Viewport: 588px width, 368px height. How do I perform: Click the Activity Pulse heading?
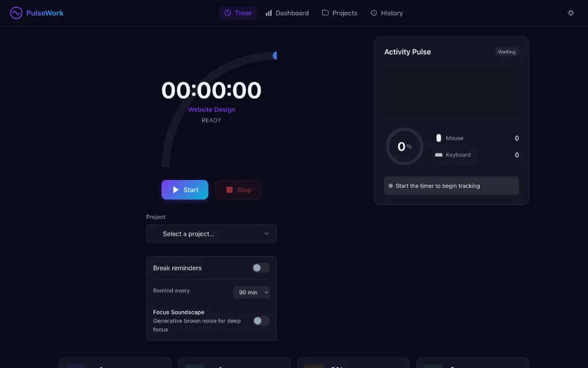pyautogui.click(x=407, y=52)
